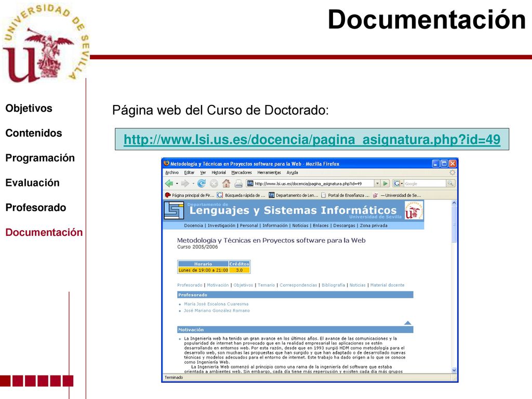Viewport: 532px width, 399px height.
Task: Click the Firefox Forward arrow button
Action: tap(185, 183)
